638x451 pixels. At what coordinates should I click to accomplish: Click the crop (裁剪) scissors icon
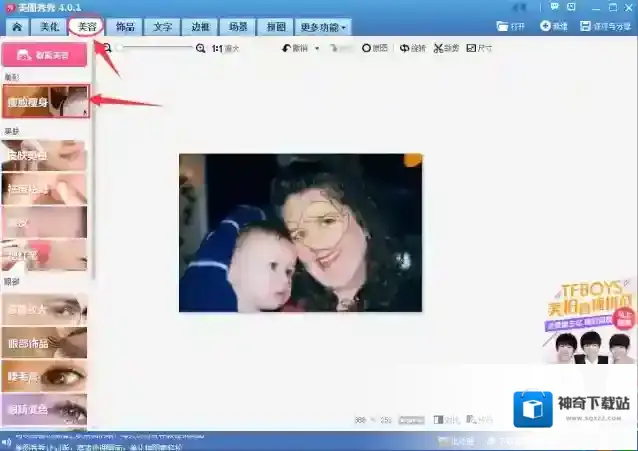[x=438, y=48]
